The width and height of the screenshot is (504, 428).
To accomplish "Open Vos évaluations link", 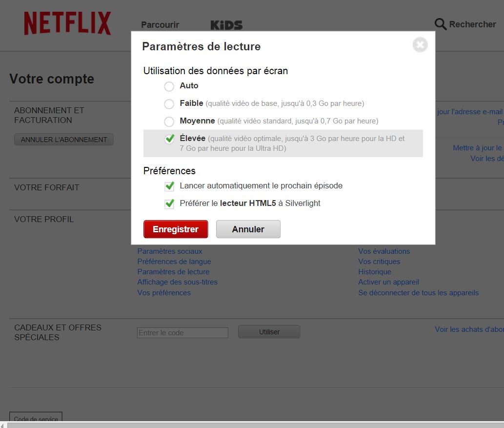I will click(x=384, y=251).
